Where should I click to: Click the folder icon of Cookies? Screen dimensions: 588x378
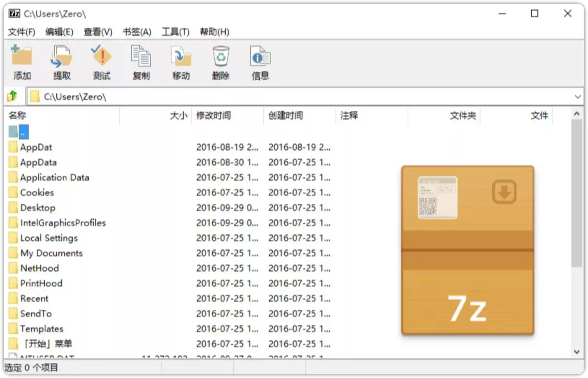coord(13,192)
